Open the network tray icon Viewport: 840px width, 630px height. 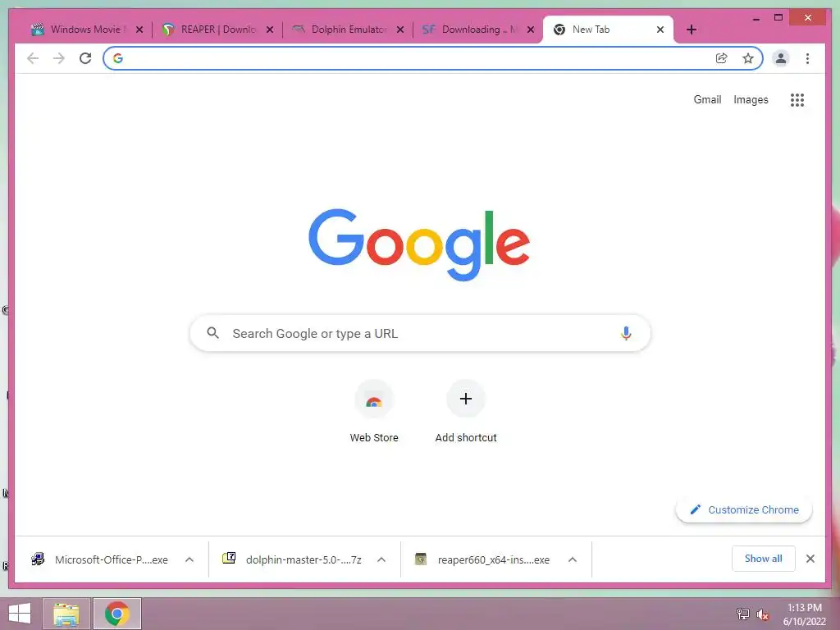click(742, 614)
